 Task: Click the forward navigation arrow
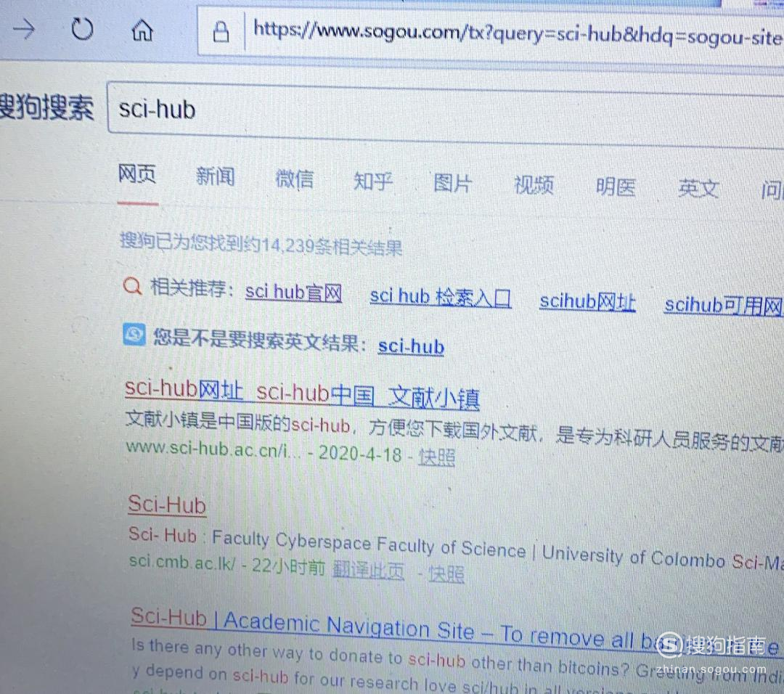click(24, 30)
